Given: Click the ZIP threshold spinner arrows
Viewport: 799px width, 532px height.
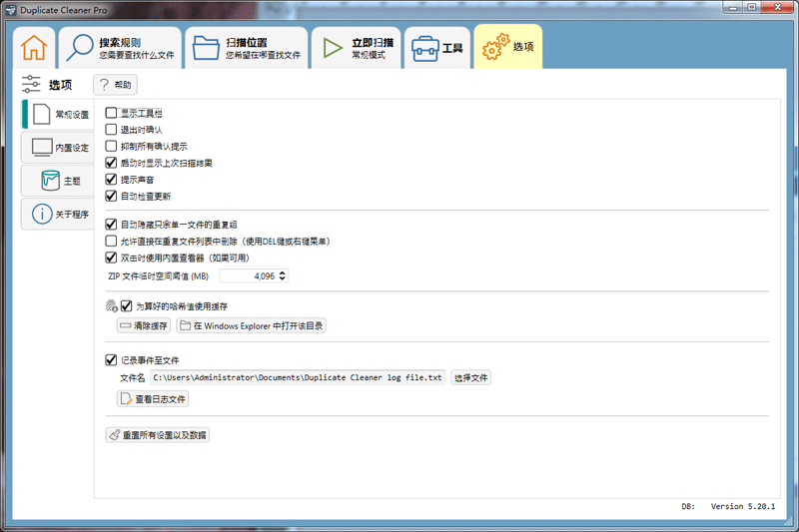Looking at the screenshot, I should point(283,275).
